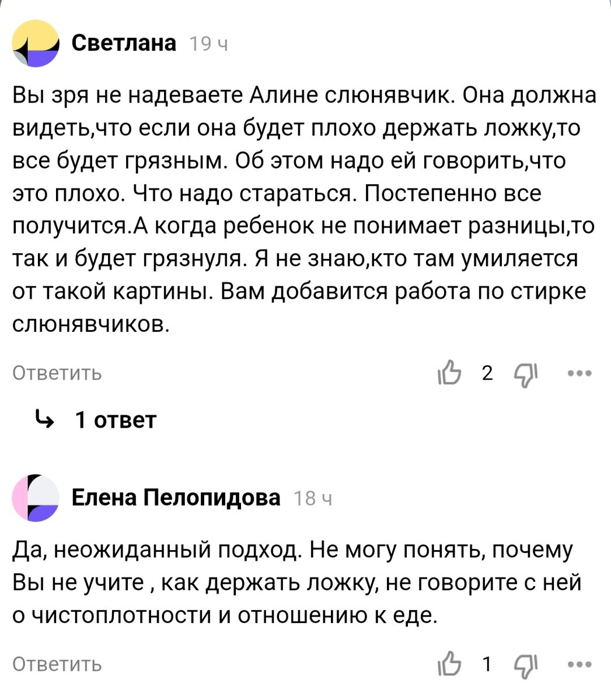
Task: Open the three-dot menu on Светлана's comment
Action: point(578,373)
